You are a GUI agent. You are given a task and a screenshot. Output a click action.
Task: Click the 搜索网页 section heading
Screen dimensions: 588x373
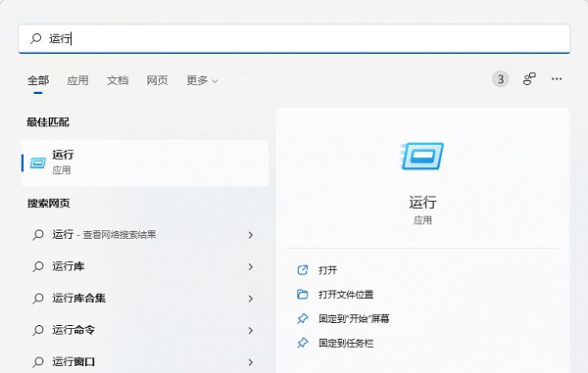(48, 204)
